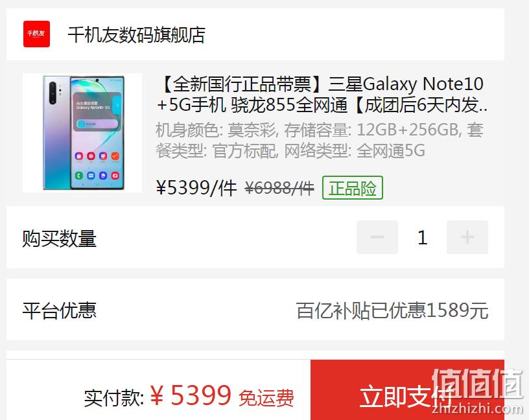Viewport: 529px width, 420px height.
Task: Click the 实付款 ¥5399 total amount
Action: (x=158, y=397)
